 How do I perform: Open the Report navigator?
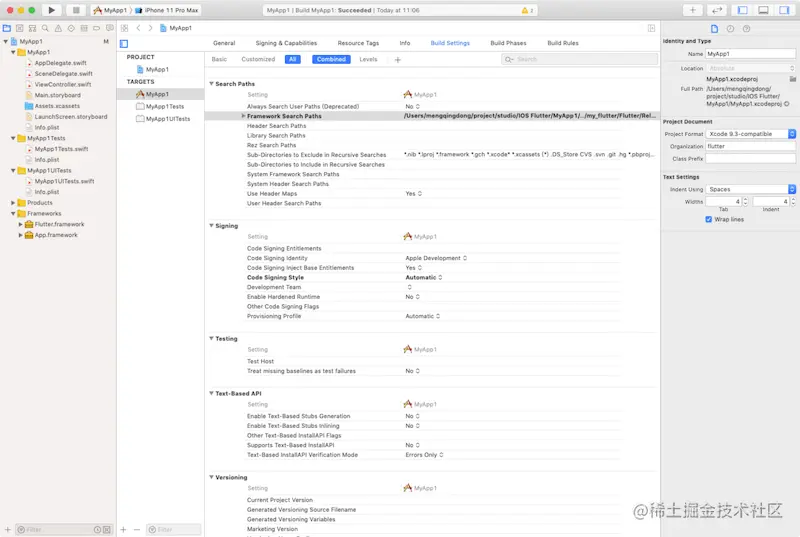pos(109,28)
